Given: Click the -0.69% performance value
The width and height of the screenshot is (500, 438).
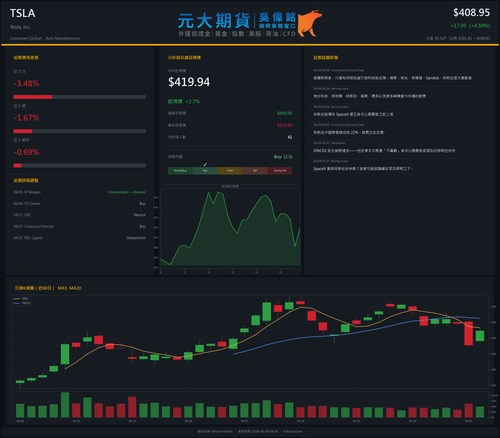Looking at the screenshot, I should (x=26, y=152).
